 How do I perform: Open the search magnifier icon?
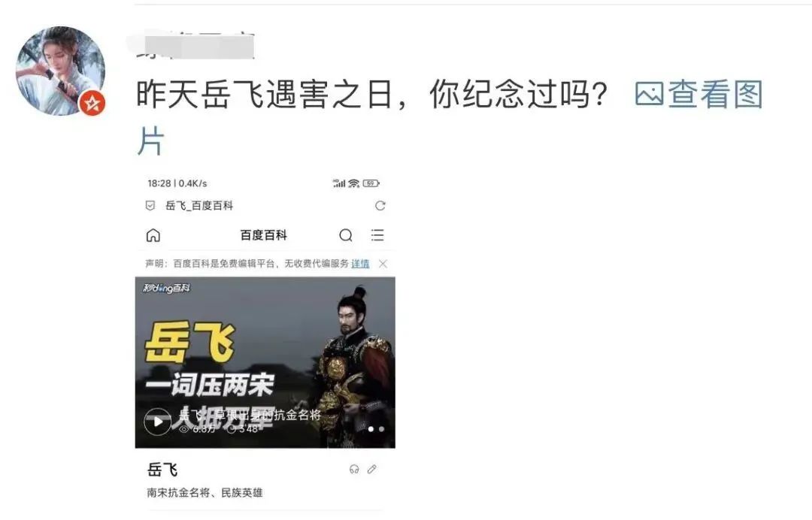point(346,235)
